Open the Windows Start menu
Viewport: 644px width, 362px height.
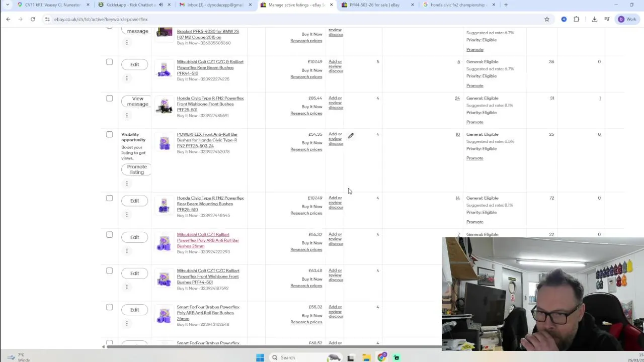pos(260,357)
